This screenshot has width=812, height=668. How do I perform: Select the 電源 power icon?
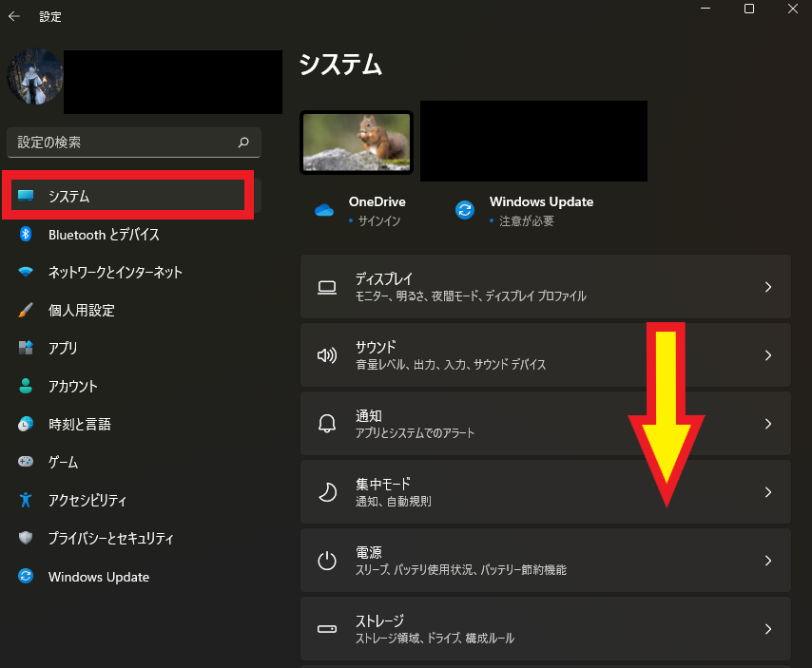(x=327, y=560)
